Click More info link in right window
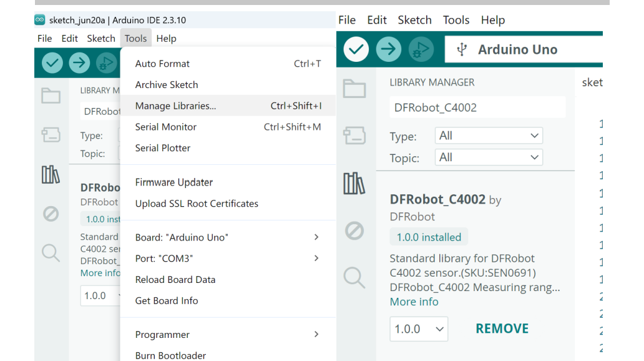The width and height of the screenshot is (644, 361). pos(414,302)
